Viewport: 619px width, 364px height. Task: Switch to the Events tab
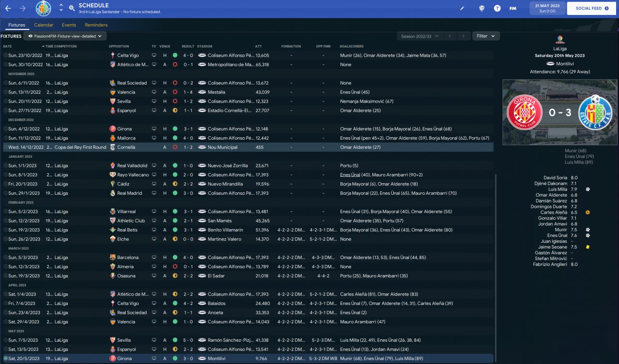point(69,25)
